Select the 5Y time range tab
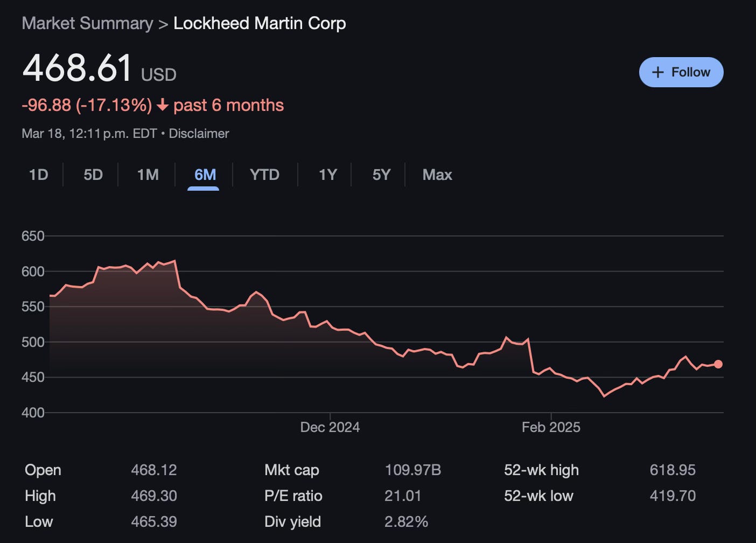Screen dimensions: 756x543 (381, 175)
